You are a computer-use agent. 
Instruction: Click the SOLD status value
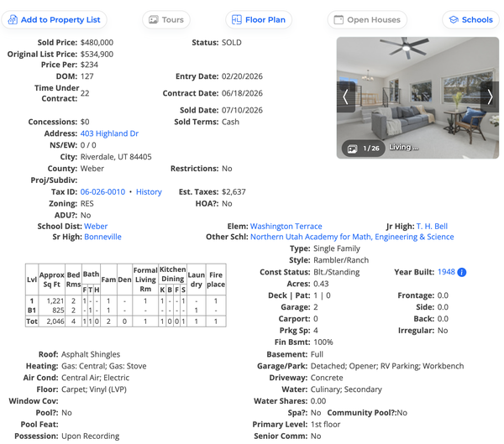pyautogui.click(x=232, y=43)
